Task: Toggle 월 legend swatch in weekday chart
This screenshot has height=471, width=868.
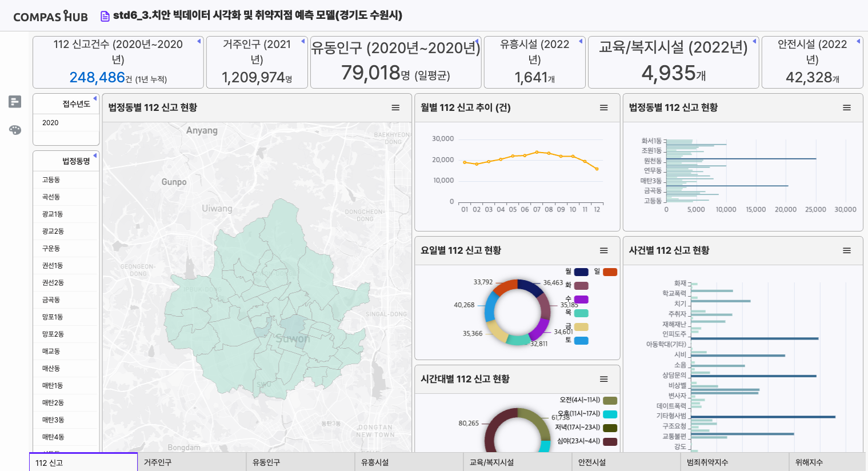Action: click(581, 272)
